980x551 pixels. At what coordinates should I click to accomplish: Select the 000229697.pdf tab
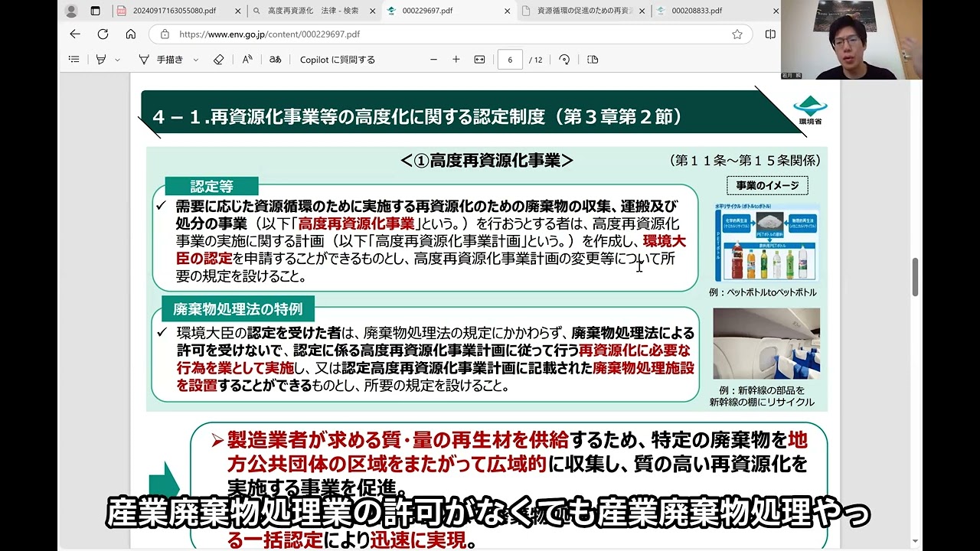point(449,11)
